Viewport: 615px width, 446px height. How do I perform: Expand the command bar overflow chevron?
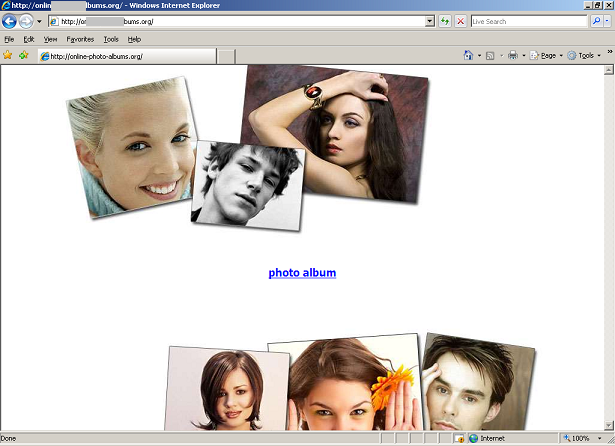[x=610, y=51]
